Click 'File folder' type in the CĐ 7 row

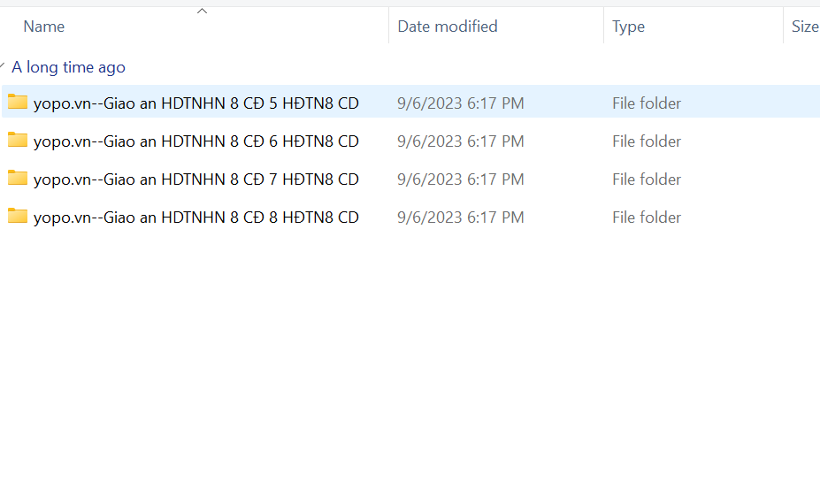point(647,179)
